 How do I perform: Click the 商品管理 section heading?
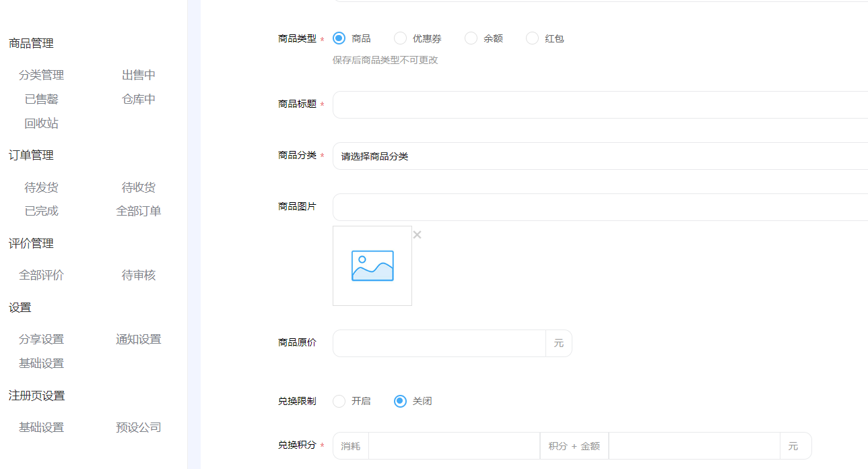tap(31, 43)
